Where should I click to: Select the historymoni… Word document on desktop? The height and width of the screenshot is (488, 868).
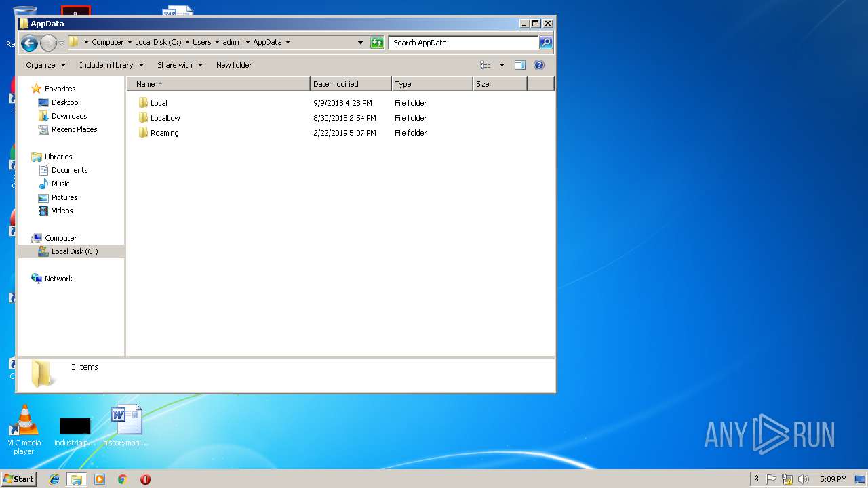click(x=126, y=426)
